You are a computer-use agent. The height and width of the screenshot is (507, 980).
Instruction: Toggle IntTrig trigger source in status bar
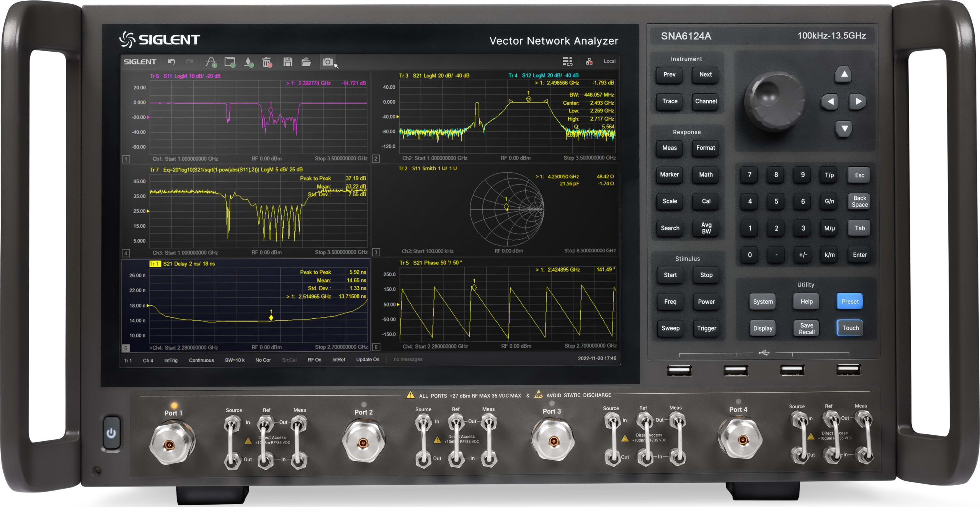[x=171, y=360]
